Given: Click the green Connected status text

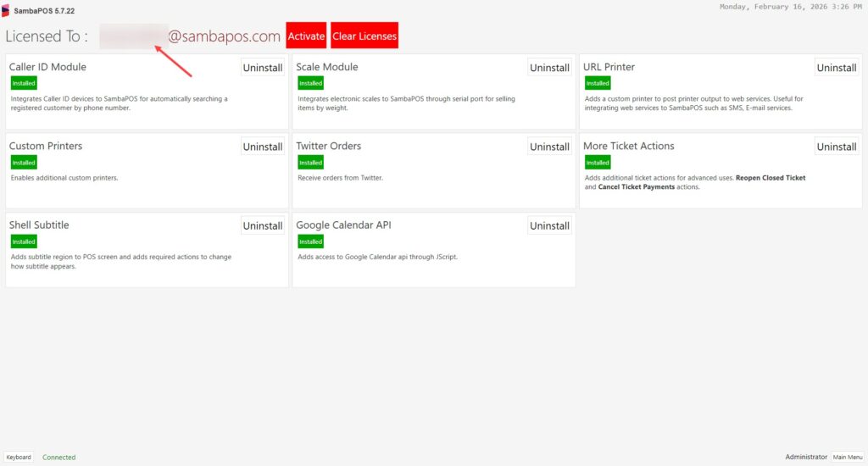Looking at the screenshot, I should (58, 458).
